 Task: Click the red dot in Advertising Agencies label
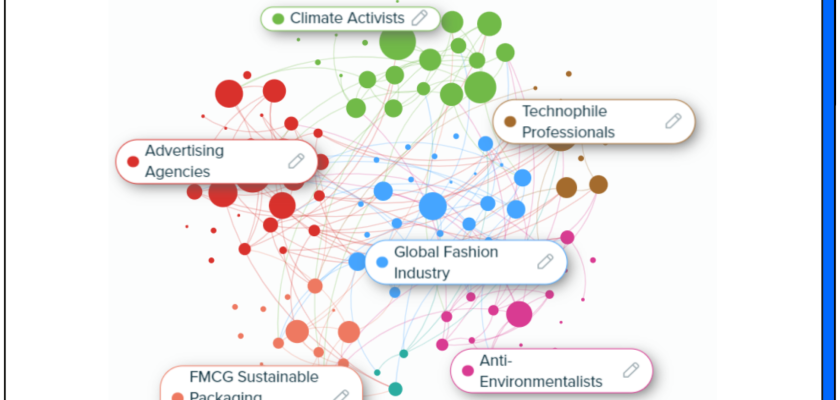(x=133, y=161)
